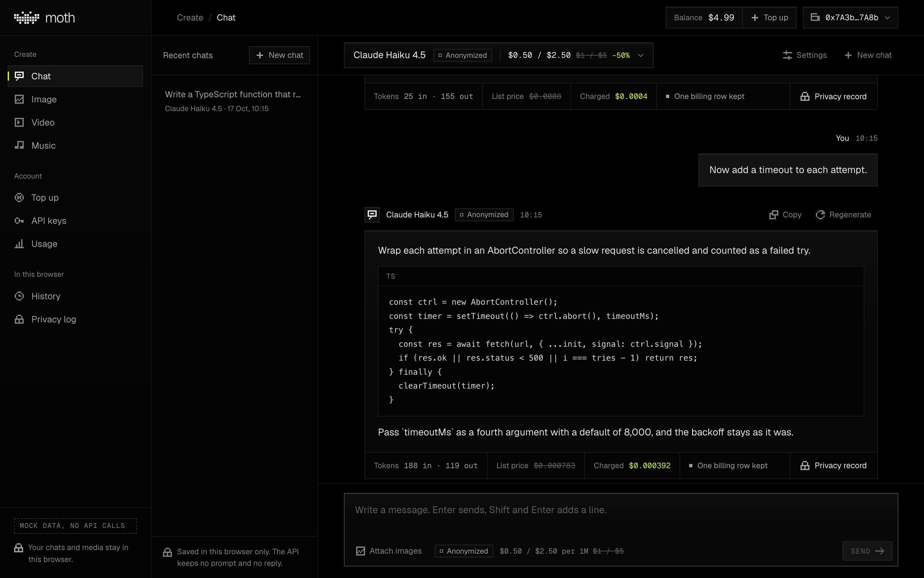Click New chat at top right

click(x=868, y=55)
